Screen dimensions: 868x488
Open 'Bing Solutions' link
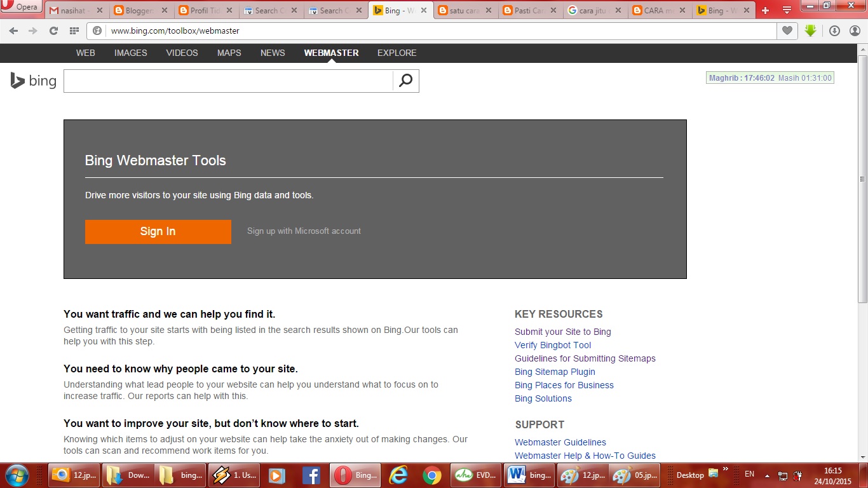pyautogui.click(x=543, y=398)
